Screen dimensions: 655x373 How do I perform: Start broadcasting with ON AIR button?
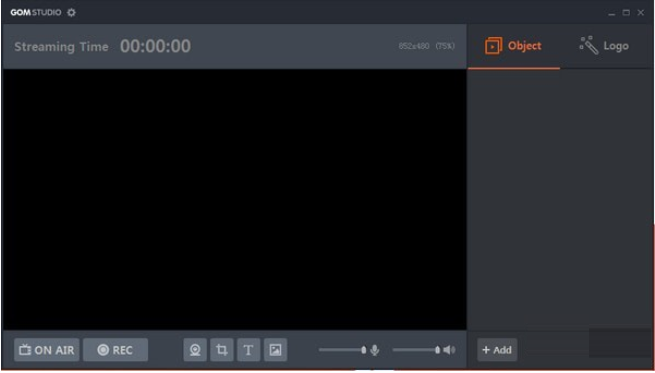(x=47, y=350)
